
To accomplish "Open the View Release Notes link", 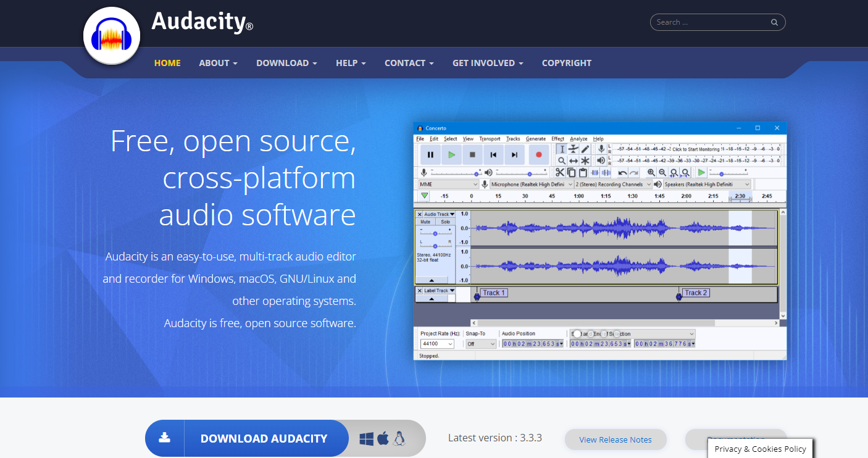I will click(x=616, y=439).
